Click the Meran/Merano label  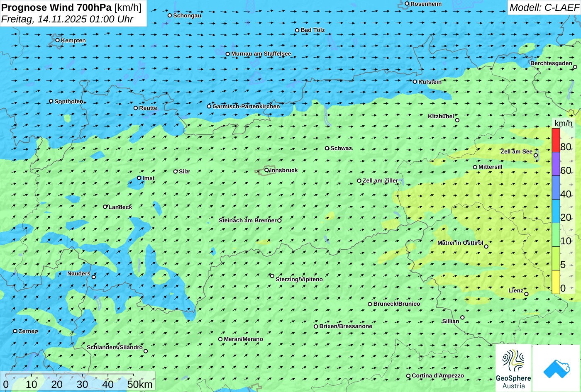pyautogui.click(x=244, y=339)
